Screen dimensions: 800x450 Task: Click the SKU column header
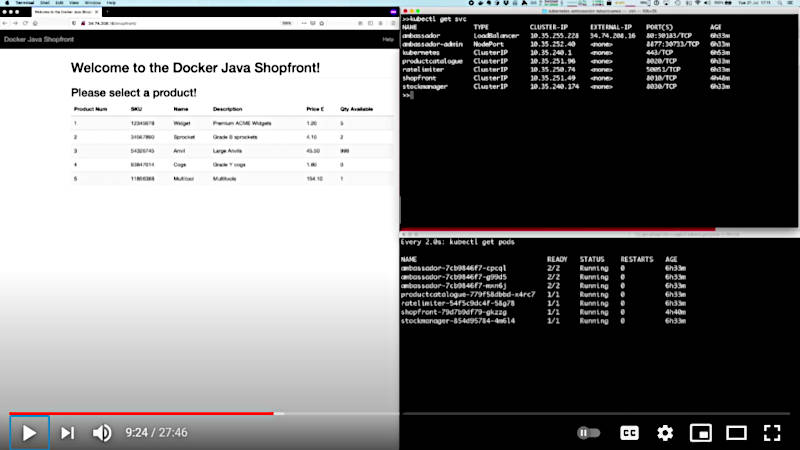(136, 109)
